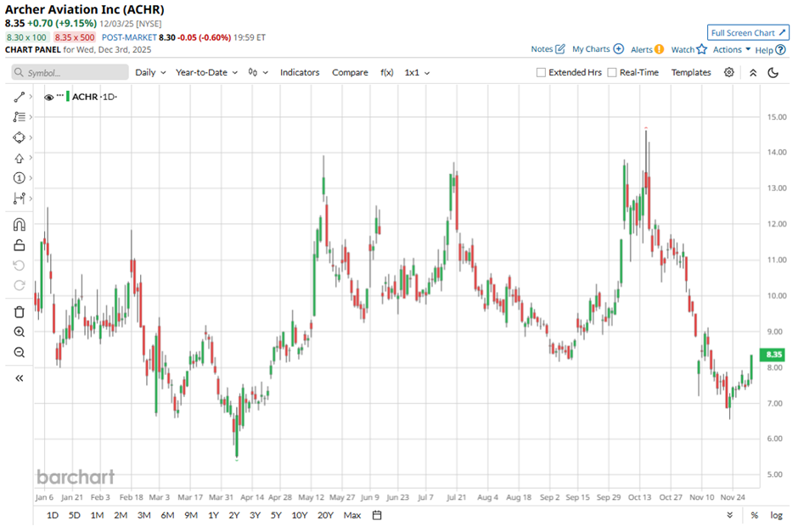Open ACHR series options ellipsis

[60, 95]
